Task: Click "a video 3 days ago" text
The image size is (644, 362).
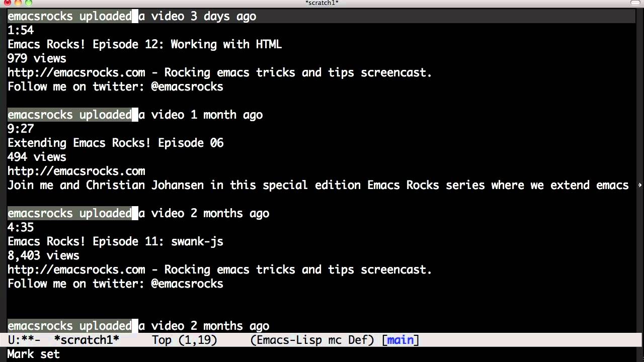Action: click(x=197, y=16)
